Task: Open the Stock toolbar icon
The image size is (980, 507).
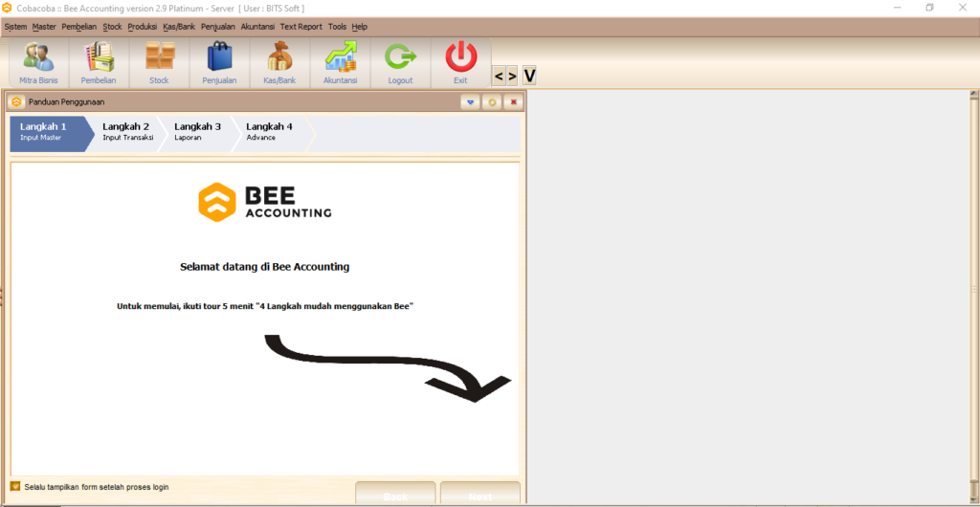Action: 160,62
